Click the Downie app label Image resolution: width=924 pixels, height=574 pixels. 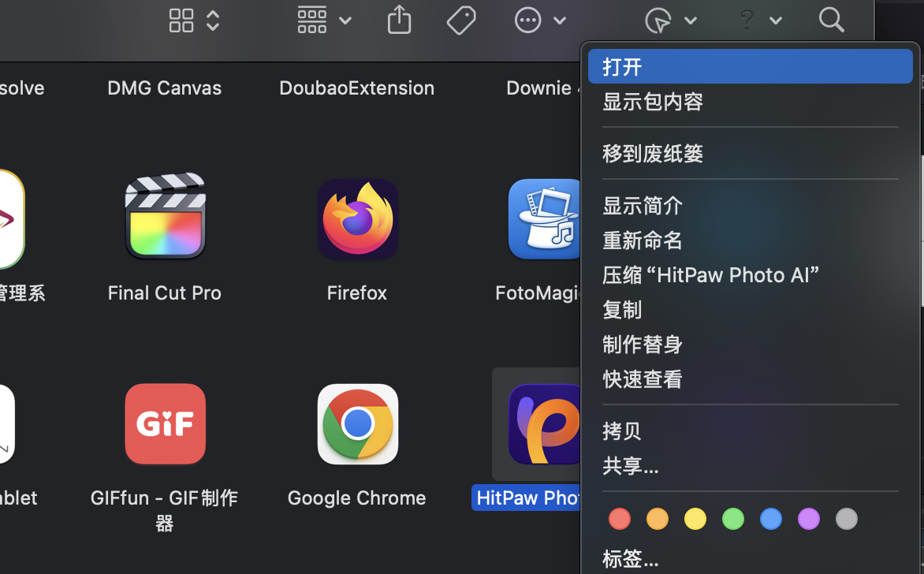[542, 88]
